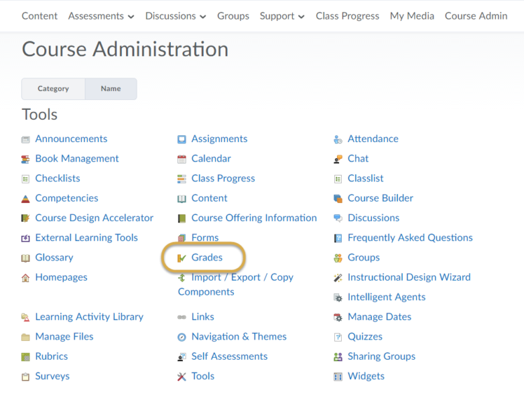Click the Competencies triangle icon
This screenshot has height=420, width=524.
(x=25, y=199)
